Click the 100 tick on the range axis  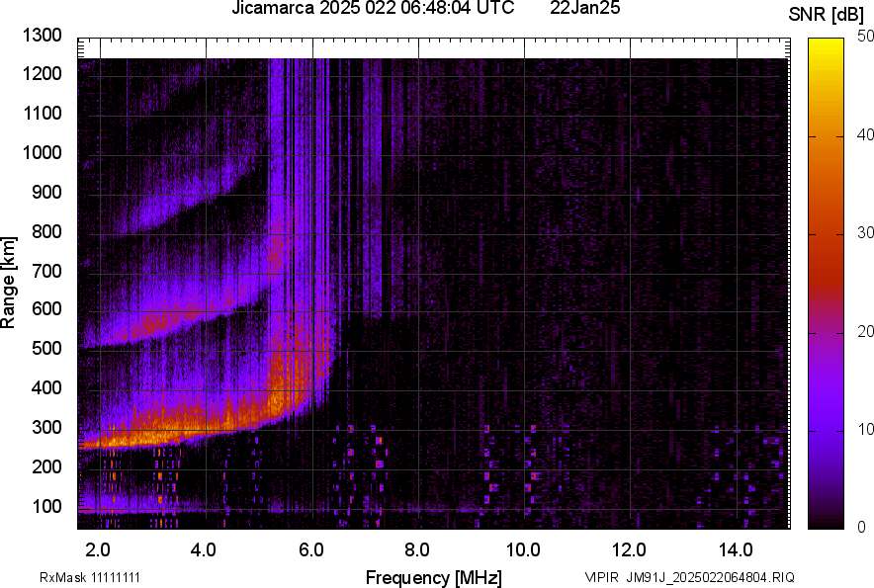45,506
